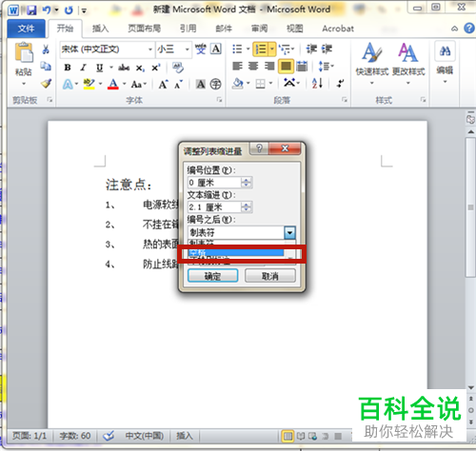Switch to the Page Layout tab

(144, 29)
